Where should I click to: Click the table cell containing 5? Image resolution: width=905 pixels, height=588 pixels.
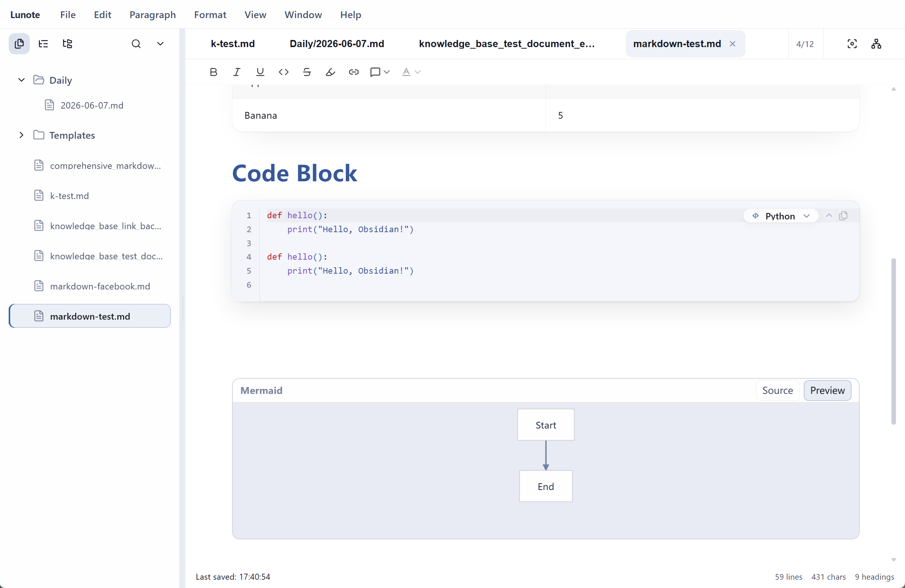pyautogui.click(x=702, y=115)
